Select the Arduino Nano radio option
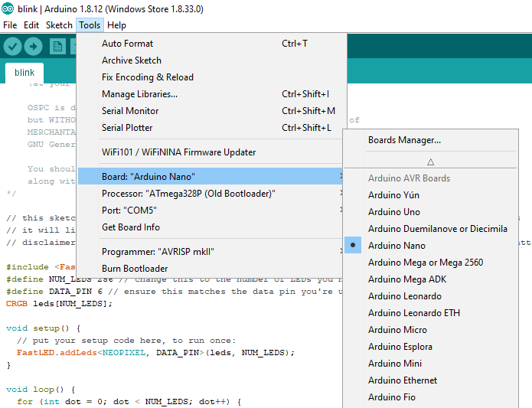Viewport: 532px width, 408px height. click(431, 245)
